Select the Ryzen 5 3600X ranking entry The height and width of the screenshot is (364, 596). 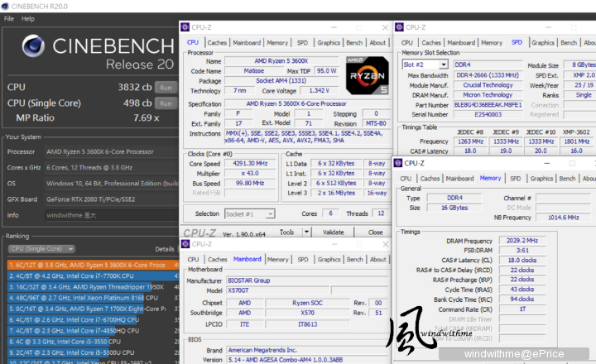pos(93,265)
